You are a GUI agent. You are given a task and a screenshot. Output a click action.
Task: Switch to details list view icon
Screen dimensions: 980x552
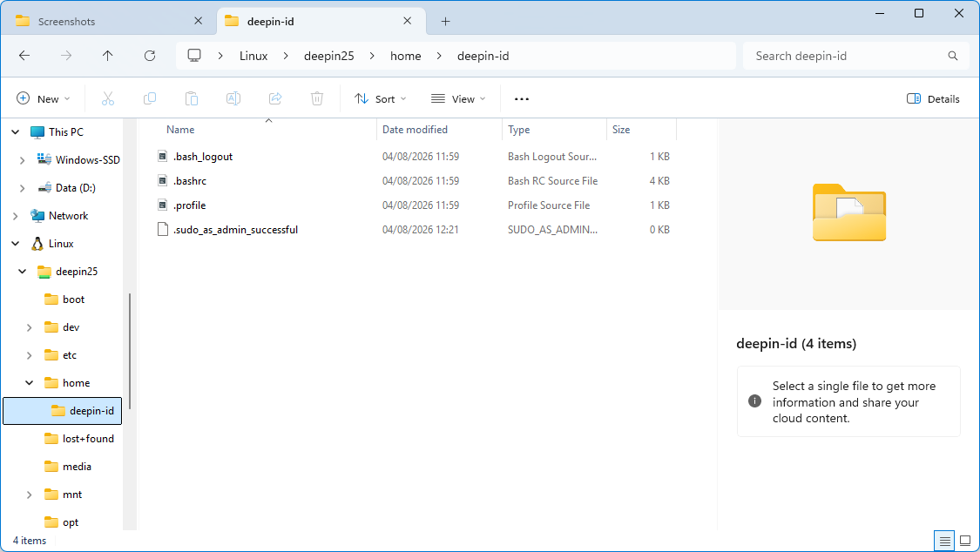point(944,541)
